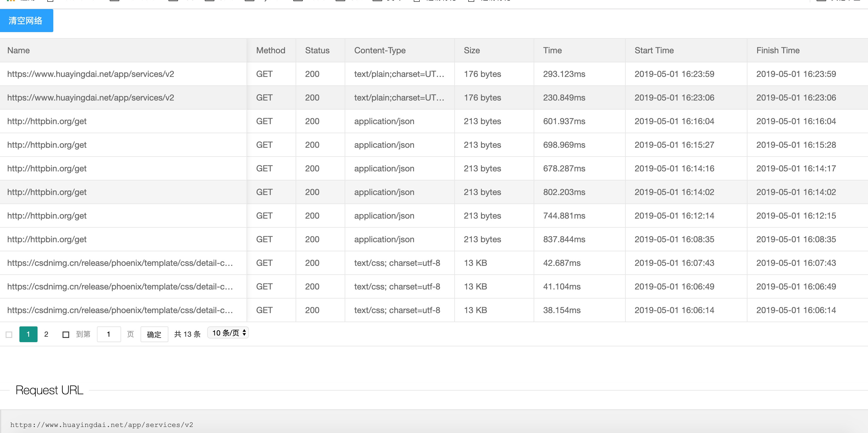The width and height of the screenshot is (868, 433).
Task: Click the Finish Time 2019-05-01 16:15:28 cell
Action: [808, 144]
